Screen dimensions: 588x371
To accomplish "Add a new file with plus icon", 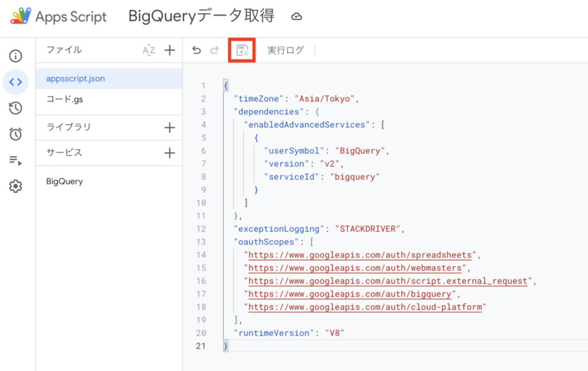I will [x=169, y=50].
